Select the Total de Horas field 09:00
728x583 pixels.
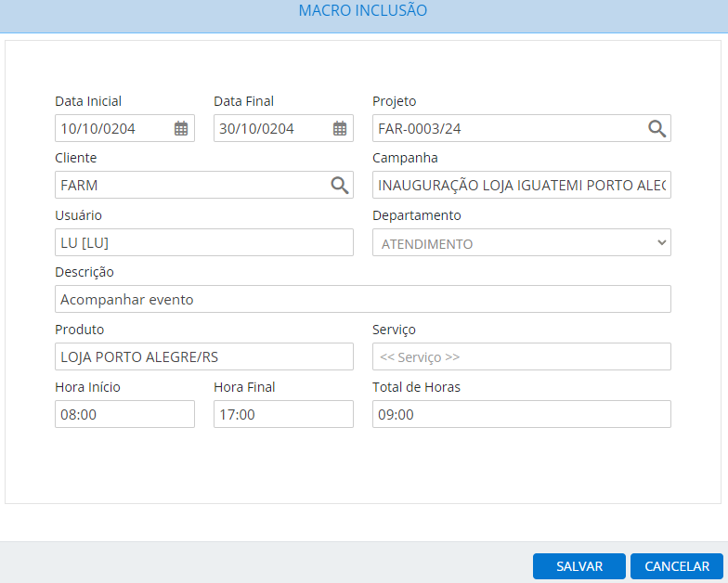click(522, 414)
